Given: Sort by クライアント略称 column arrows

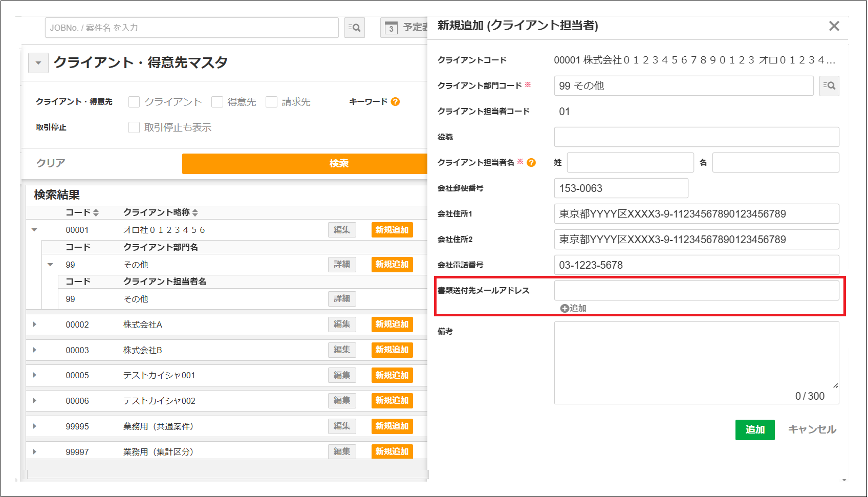Looking at the screenshot, I should pyautogui.click(x=195, y=212).
